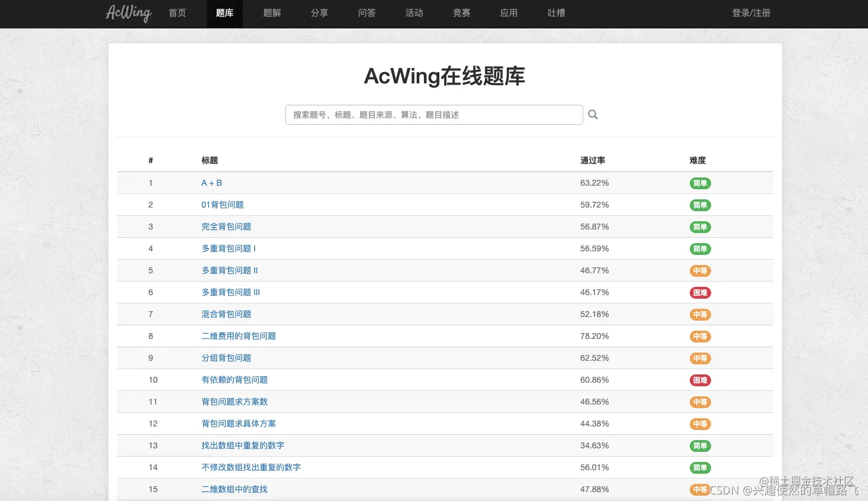Open problem 混合背包问题
868x501 pixels.
[226, 314]
